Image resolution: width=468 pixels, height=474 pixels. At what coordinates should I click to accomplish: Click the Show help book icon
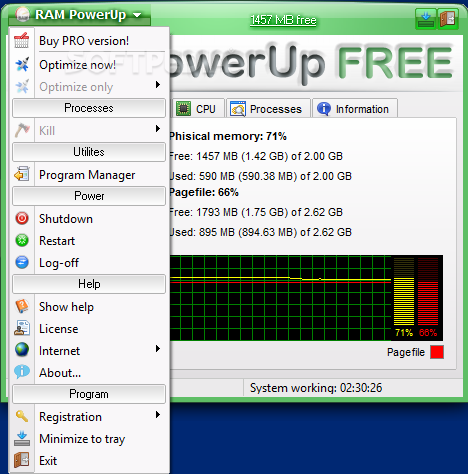tap(22, 306)
